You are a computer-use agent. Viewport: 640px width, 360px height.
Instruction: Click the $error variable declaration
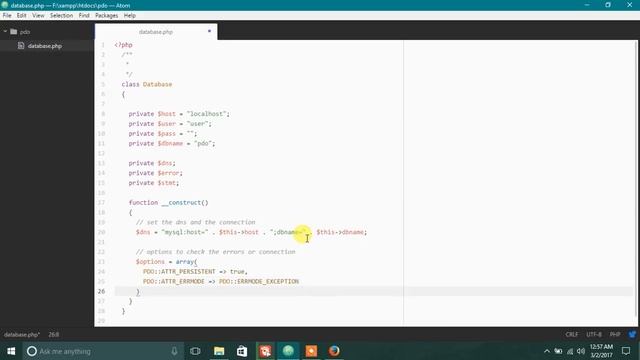(168, 173)
